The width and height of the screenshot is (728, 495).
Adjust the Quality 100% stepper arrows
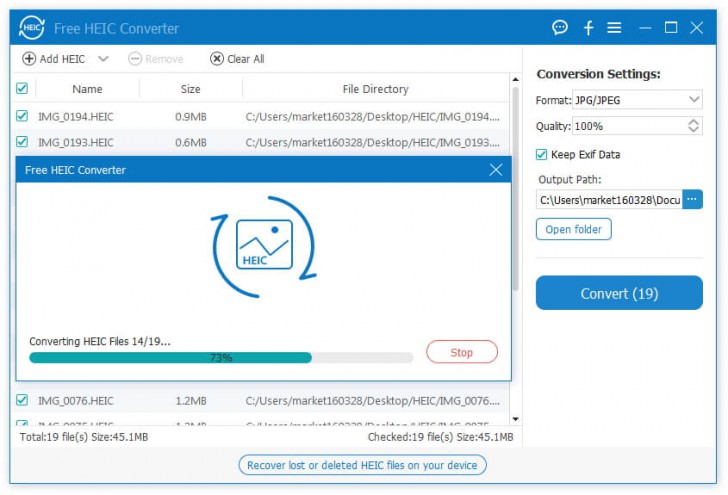point(693,126)
